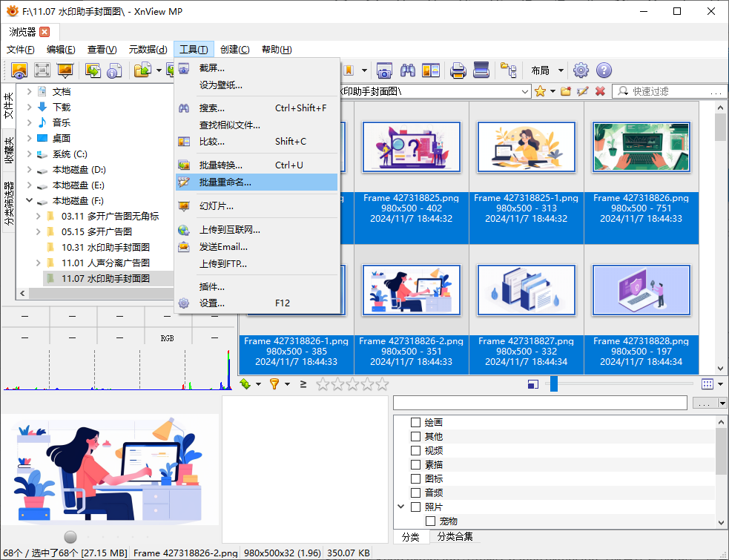Expand the 本地磁盘 (D:) tree node

tap(29, 170)
